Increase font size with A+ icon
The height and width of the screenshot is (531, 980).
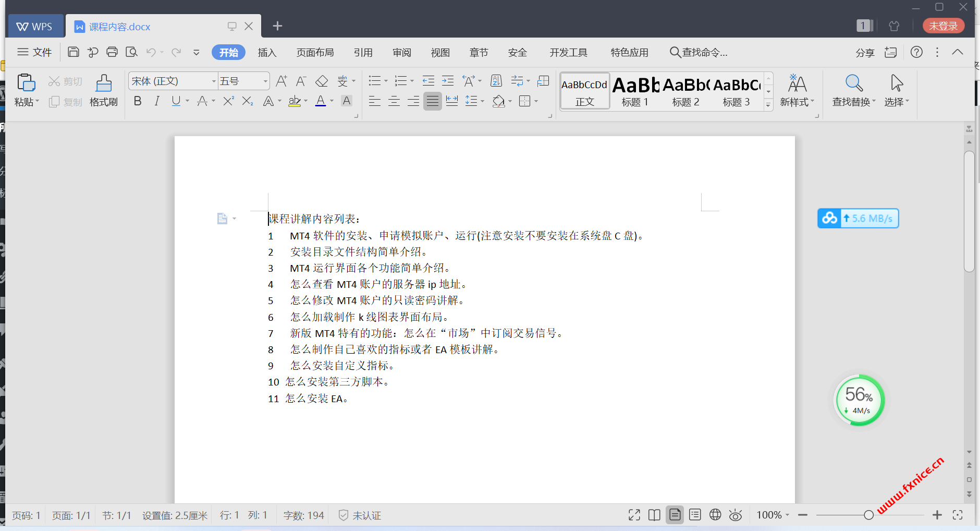[281, 81]
